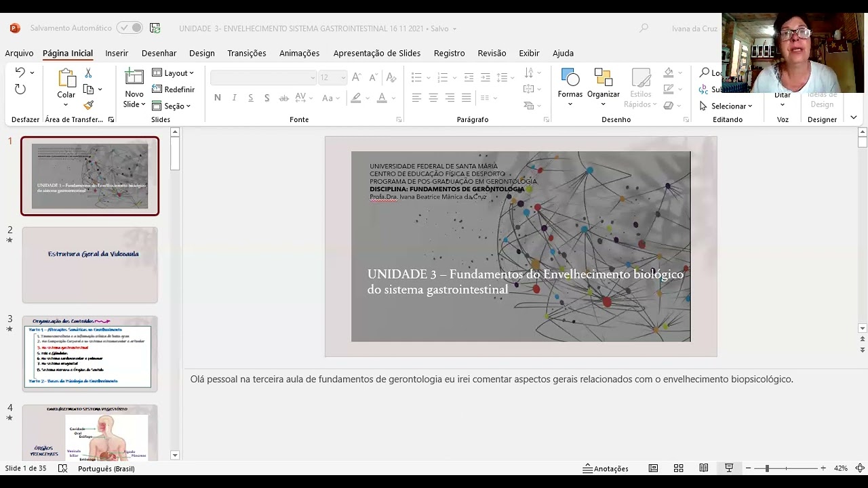This screenshot has width=868, height=488.
Task: Click the zoom slider handle
Action: [766, 468]
